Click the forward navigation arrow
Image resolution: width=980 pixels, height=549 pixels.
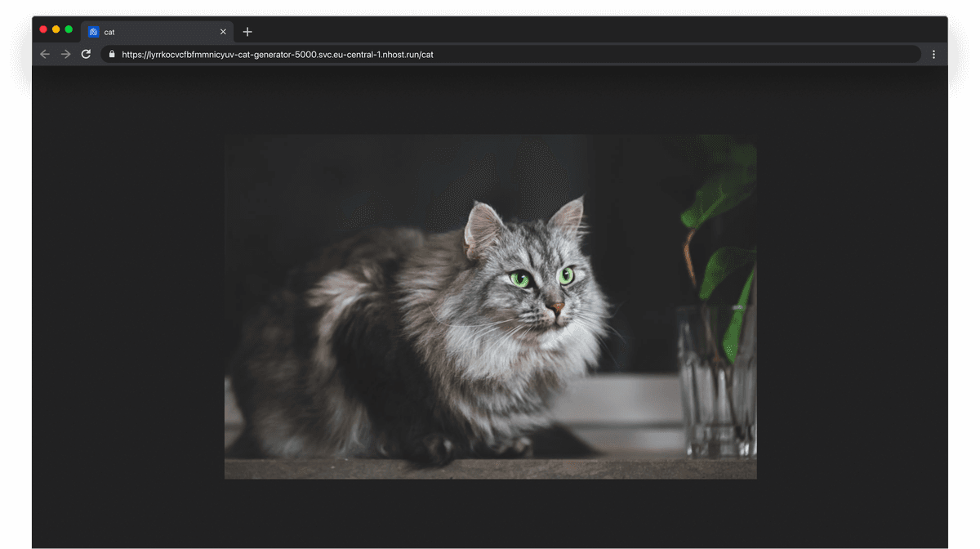pos(66,54)
